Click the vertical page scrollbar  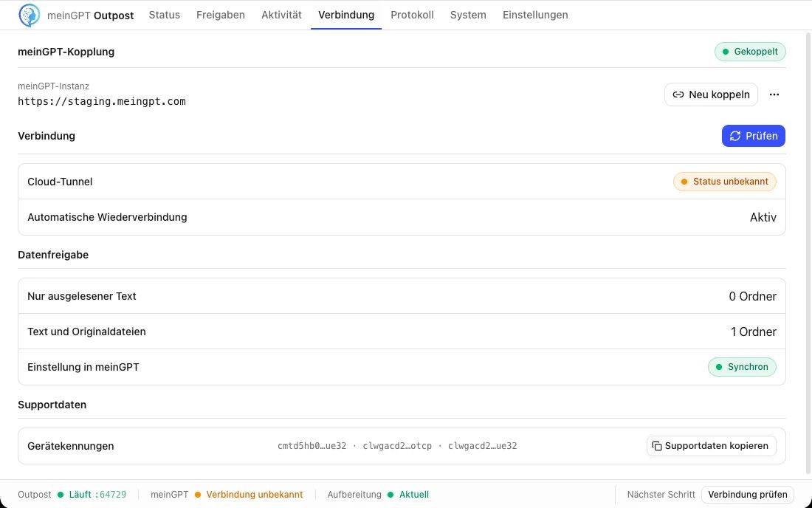click(x=808, y=254)
